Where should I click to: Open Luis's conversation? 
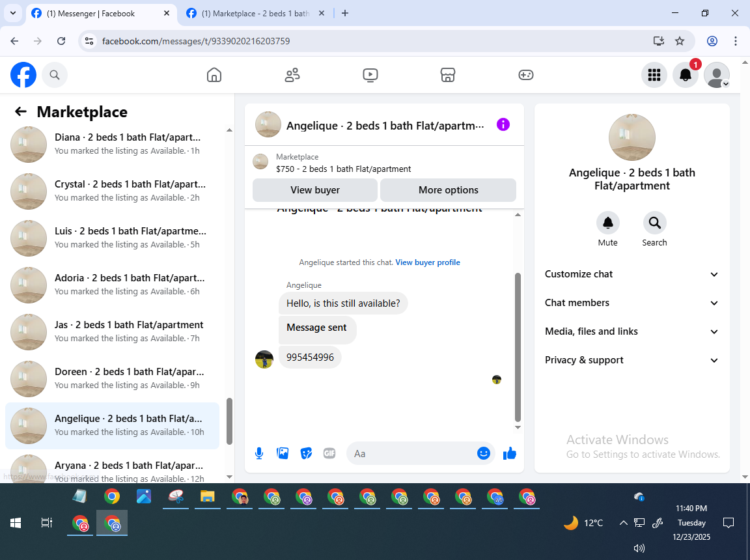click(113, 238)
